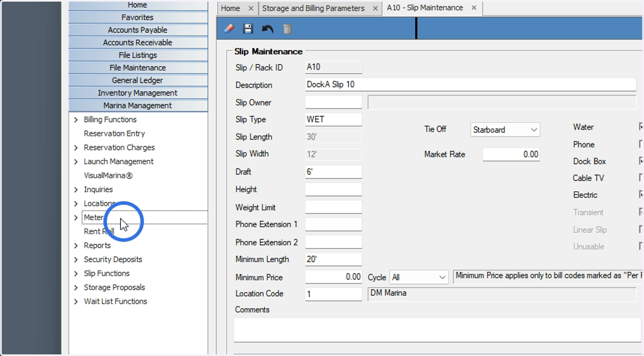Image resolution: width=644 pixels, height=356 pixels.
Task: Expand the Slip Functions tree node
Action: [x=76, y=273]
